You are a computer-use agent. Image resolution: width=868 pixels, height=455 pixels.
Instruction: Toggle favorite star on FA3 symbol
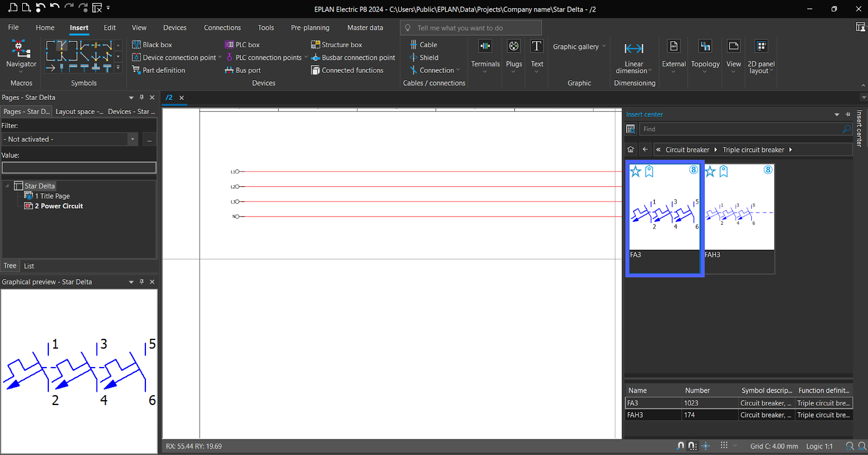(x=636, y=172)
